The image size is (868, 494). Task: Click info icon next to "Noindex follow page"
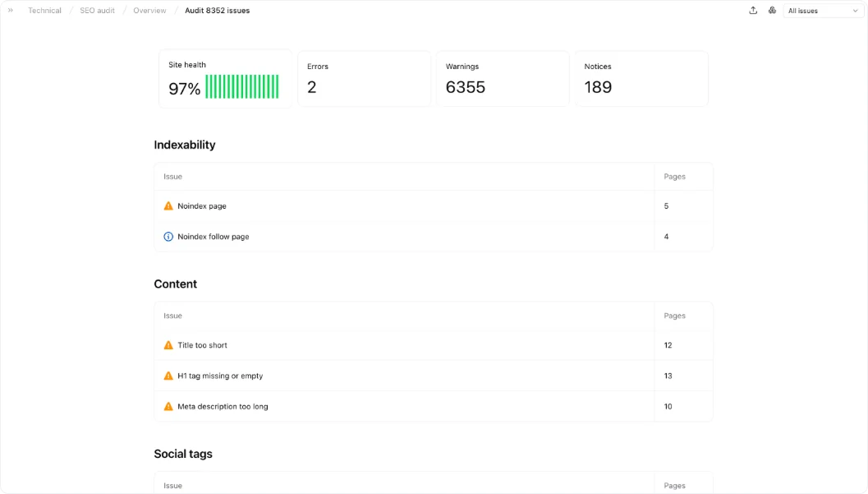pos(168,236)
